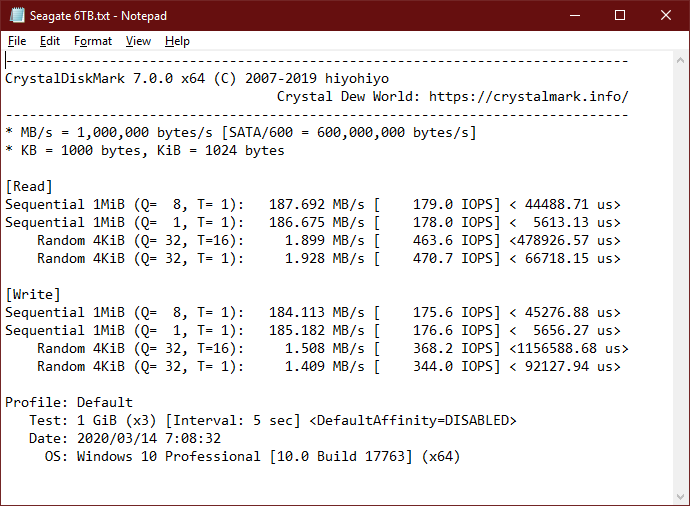Click the scrollbar up arrow
690x506 pixels.
click(680, 60)
